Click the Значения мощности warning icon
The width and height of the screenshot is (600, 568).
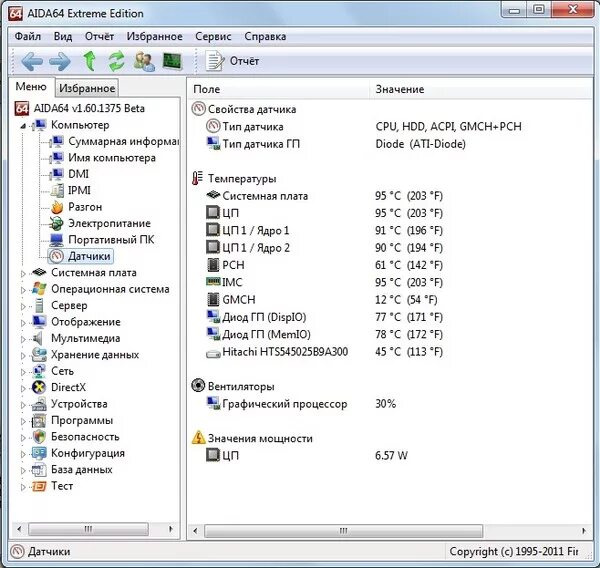tap(198, 437)
